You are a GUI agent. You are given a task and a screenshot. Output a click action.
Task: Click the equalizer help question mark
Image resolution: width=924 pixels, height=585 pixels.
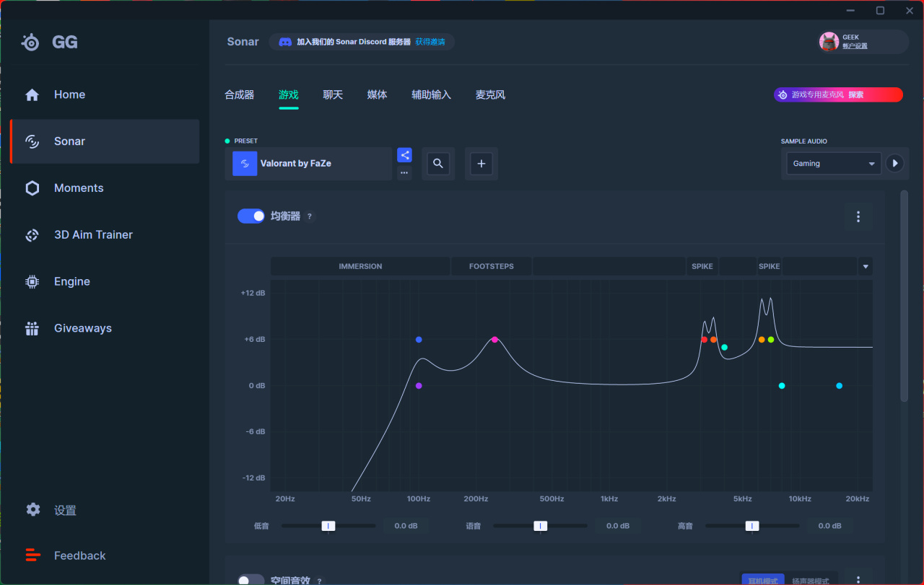pyautogui.click(x=310, y=216)
